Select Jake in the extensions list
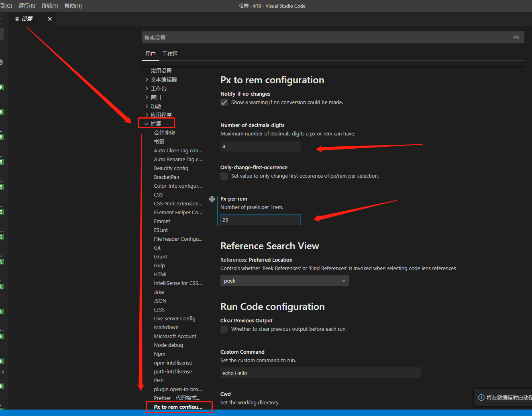This screenshot has height=416, width=532. click(159, 292)
